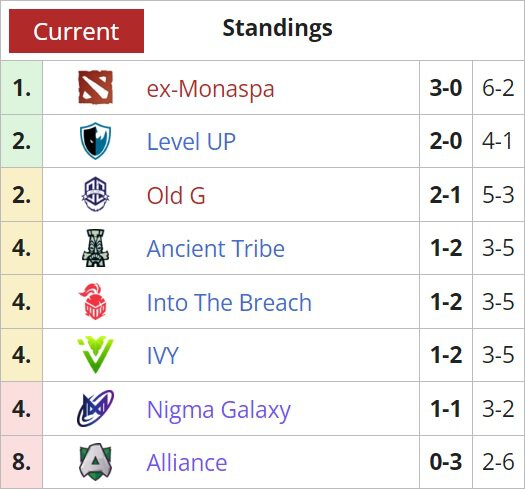Click the Standings header title
525x489 pixels.
pos(278,28)
